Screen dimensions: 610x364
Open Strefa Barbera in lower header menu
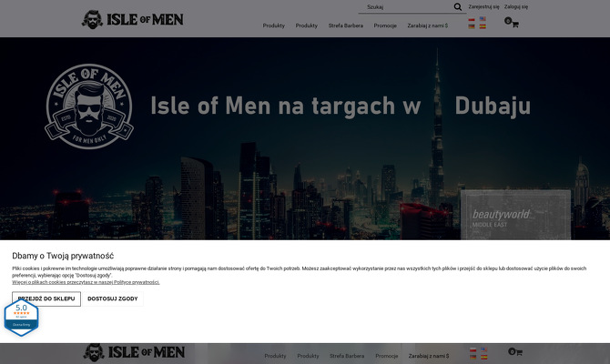[347, 356]
